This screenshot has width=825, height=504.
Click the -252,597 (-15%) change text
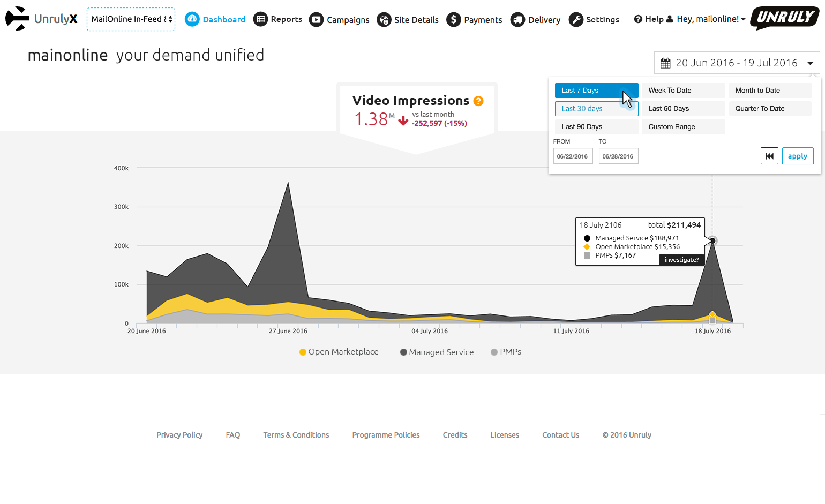point(439,123)
